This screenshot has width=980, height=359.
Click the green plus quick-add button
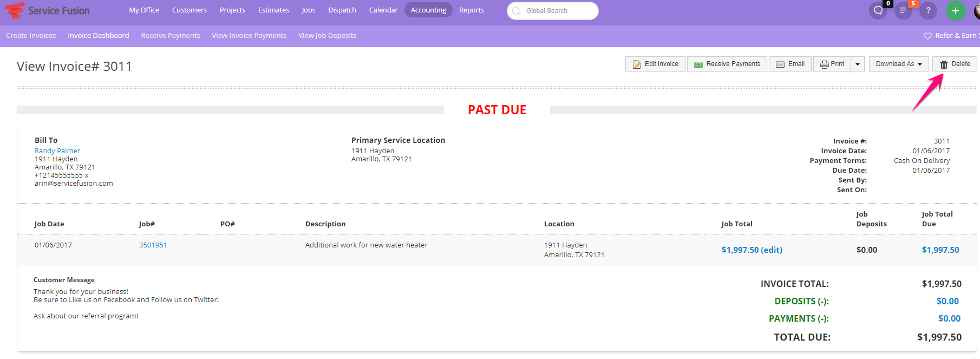956,10
